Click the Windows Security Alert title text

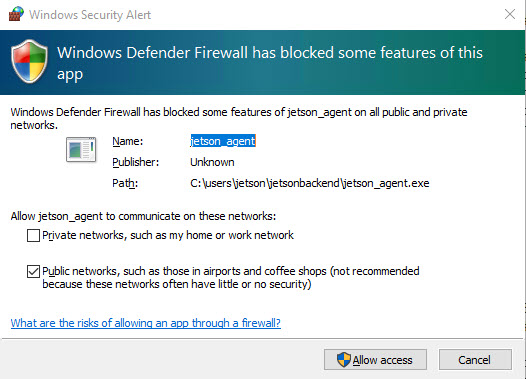pos(90,15)
